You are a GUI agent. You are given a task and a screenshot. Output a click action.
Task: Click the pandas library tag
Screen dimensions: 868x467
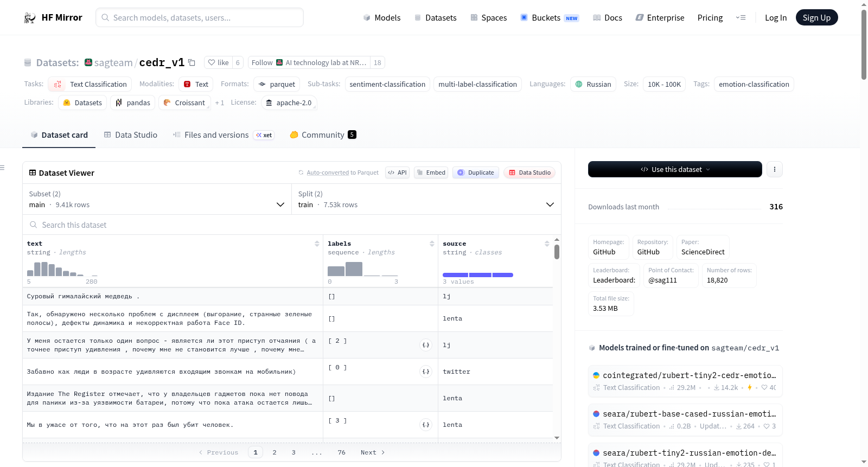coord(133,103)
